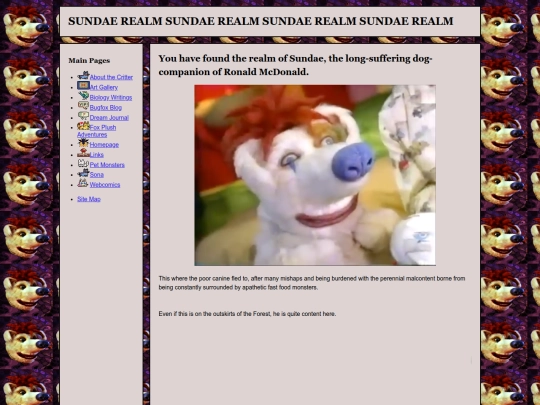Viewport: 540px width, 405px height.
Task: Go to the Homepage link
Action: click(104, 145)
